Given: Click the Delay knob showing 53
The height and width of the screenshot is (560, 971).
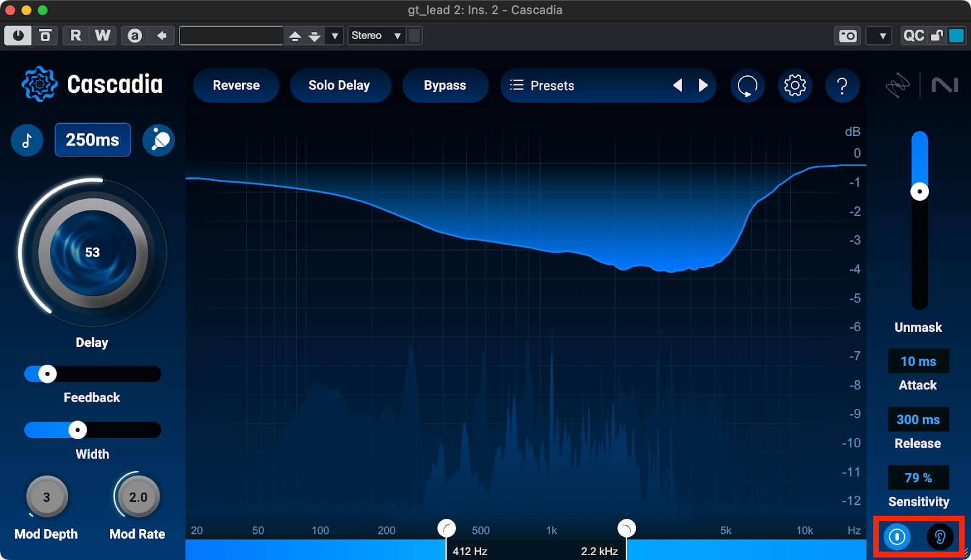Looking at the screenshot, I should [x=93, y=252].
